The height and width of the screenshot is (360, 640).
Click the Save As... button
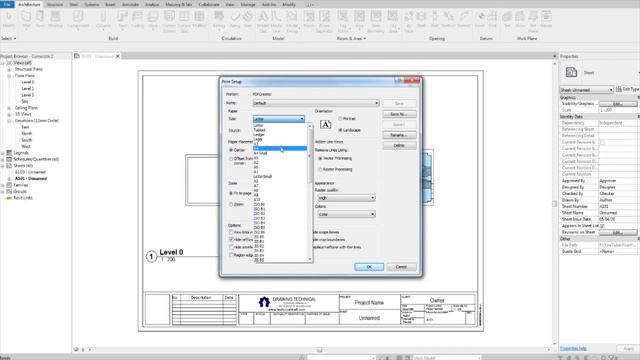pos(399,114)
